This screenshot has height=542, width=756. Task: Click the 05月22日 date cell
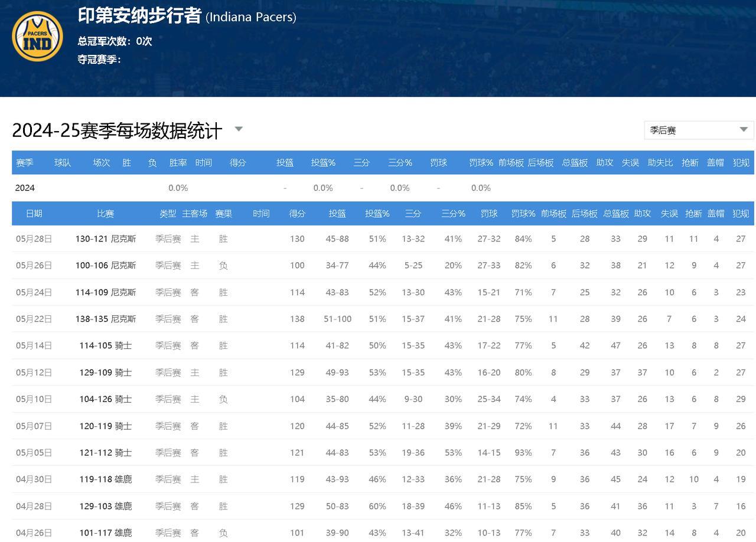tap(34, 319)
